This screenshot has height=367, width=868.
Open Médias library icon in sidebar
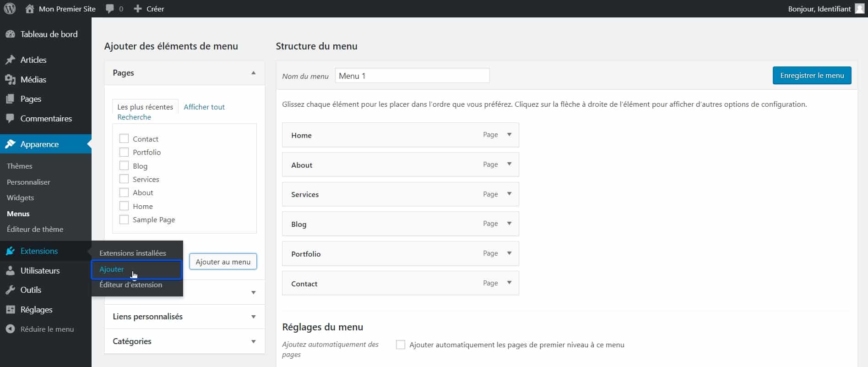tap(10, 80)
